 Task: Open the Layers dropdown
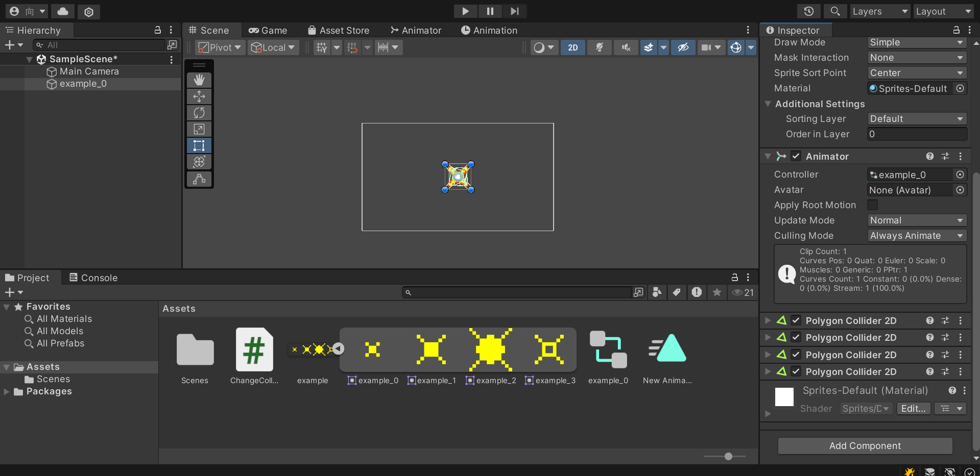coord(880,11)
